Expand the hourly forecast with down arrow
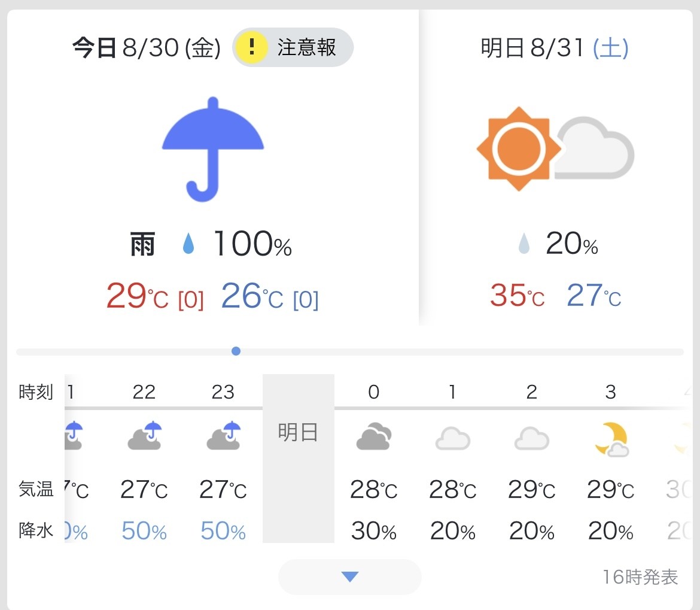The image size is (700, 610). pyautogui.click(x=349, y=576)
